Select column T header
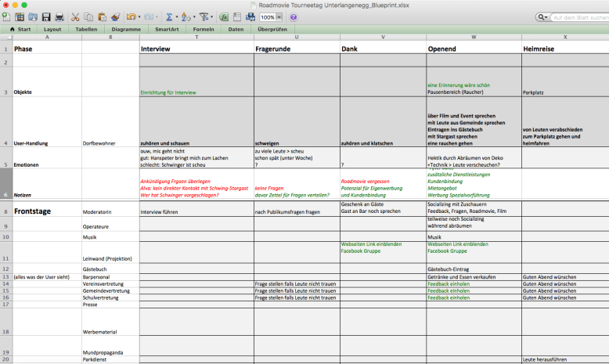This screenshot has height=364, width=609. click(196, 38)
